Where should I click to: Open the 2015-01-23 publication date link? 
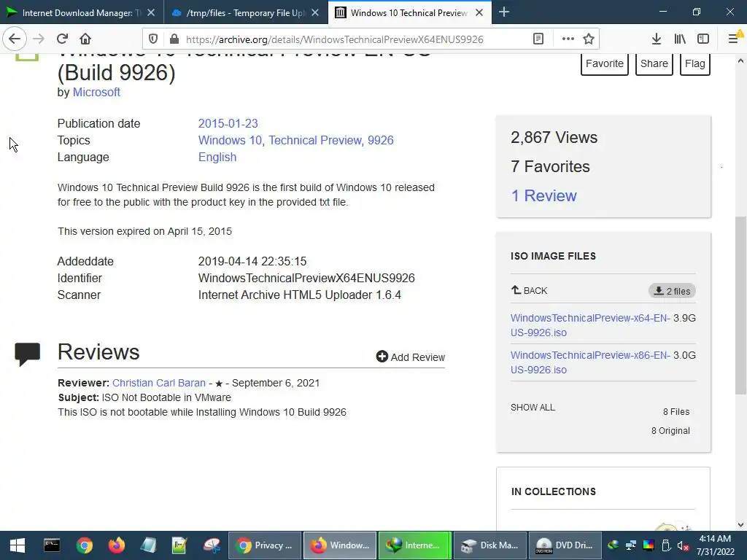pyautogui.click(x=228, y=123)
